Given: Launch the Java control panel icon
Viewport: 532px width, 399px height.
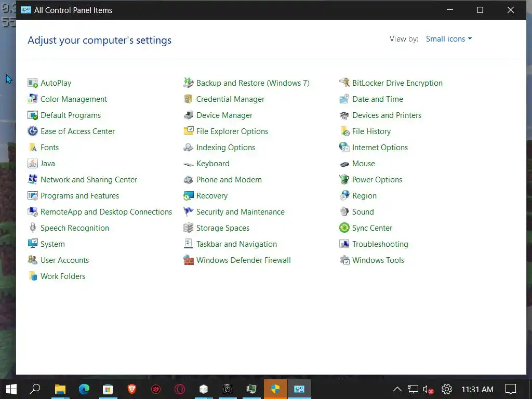Looking at the screenshot, I should (33, 164).
